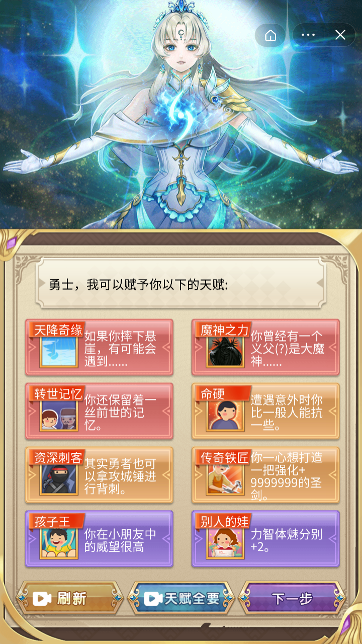The image size is (362, 644).
Task: Tap the home icon at top
Action: (x=270, y=35)
